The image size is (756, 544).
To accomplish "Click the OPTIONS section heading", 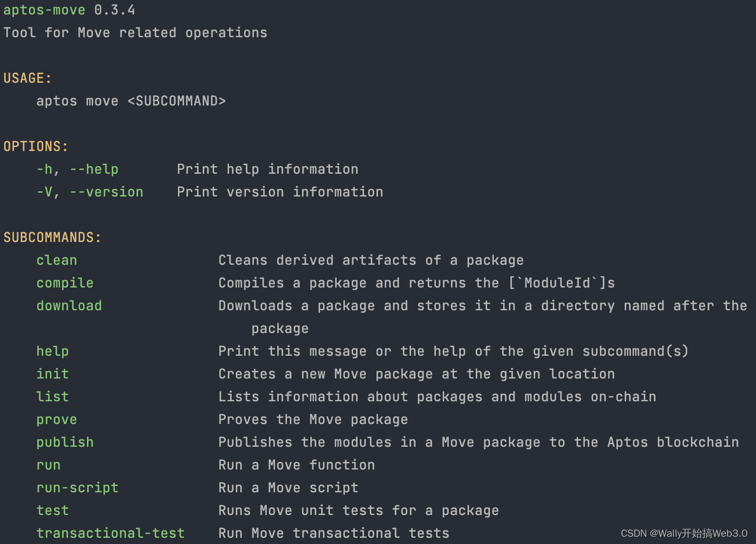I will click(36, 146).
